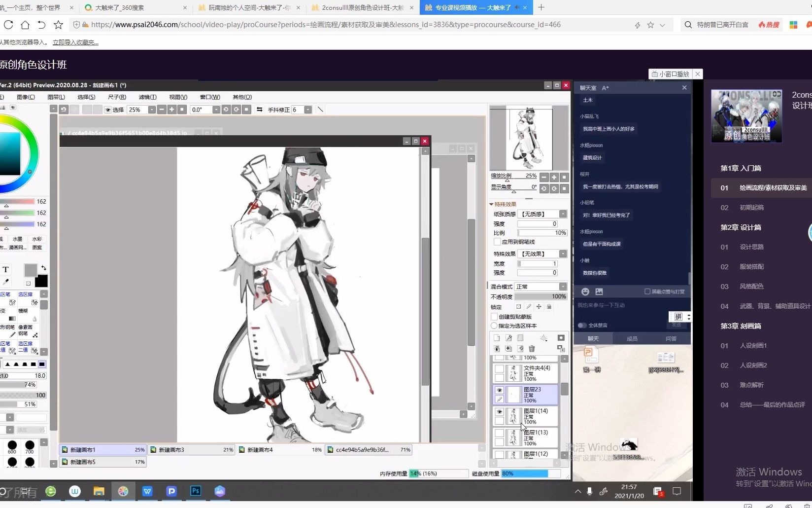Open rotation angle 0.0° dropdown
The width and height of the screenshot is (812, 508).
(216, 109)
